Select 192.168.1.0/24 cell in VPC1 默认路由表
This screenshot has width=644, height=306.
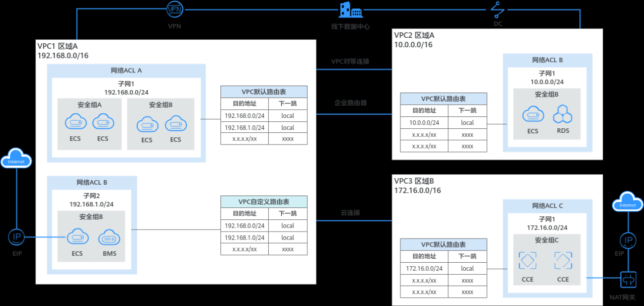coord(245,128)
